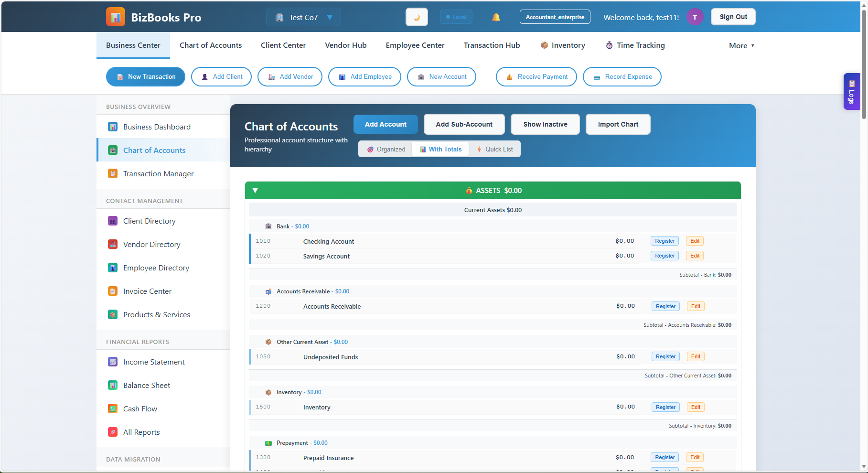
Task: Open the Business Dashboard from the sidebar
Action: pyautogui.click(x=157, y=126)
